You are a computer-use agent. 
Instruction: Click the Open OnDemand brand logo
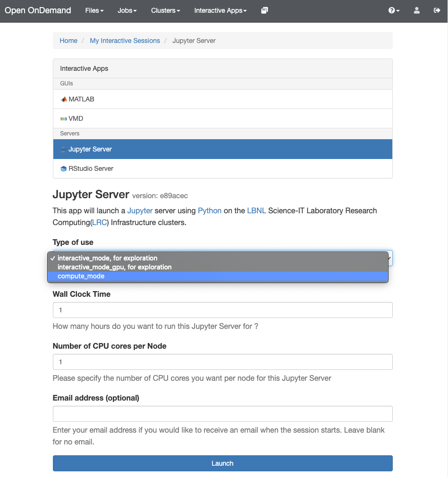pos(38,10)
